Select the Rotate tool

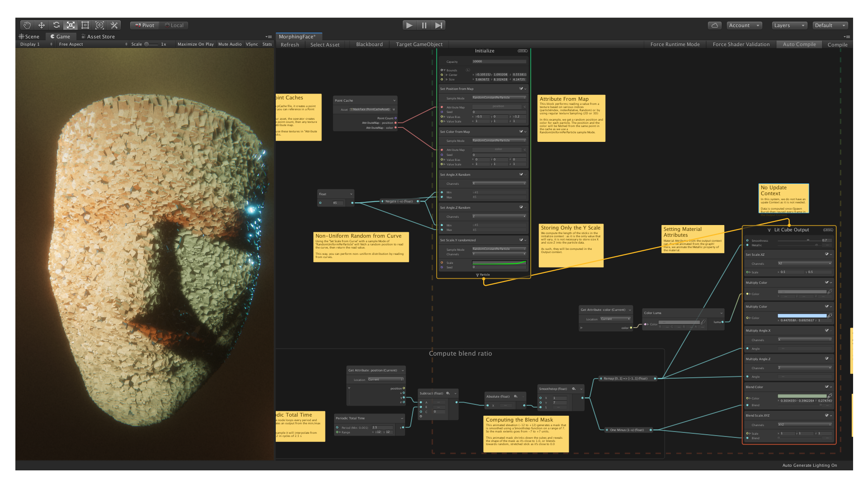coord(56,25)
